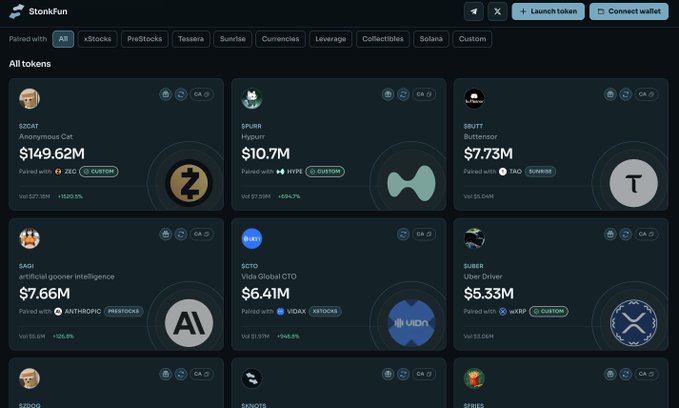Filter tokens by xStocks
The image size is (679, 408).
point(97,39)
